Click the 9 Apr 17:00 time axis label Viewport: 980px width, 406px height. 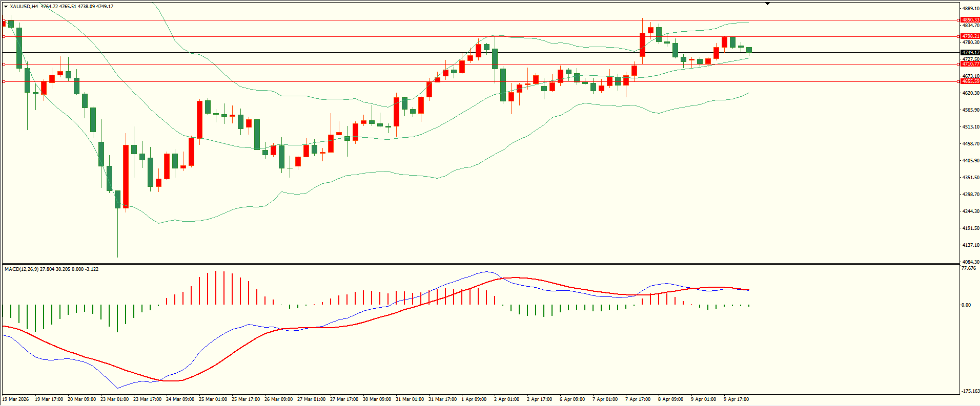click(x=736, y=399)
